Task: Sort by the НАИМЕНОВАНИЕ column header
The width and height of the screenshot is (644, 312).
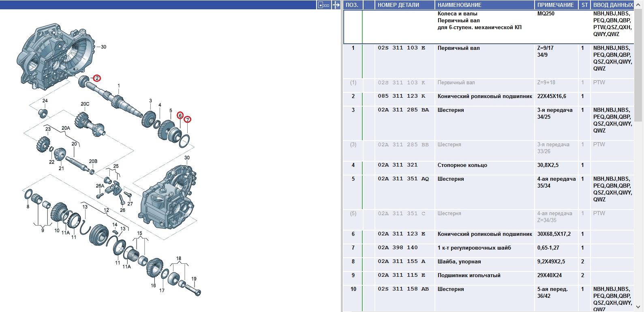Action: tap(459, 5)
